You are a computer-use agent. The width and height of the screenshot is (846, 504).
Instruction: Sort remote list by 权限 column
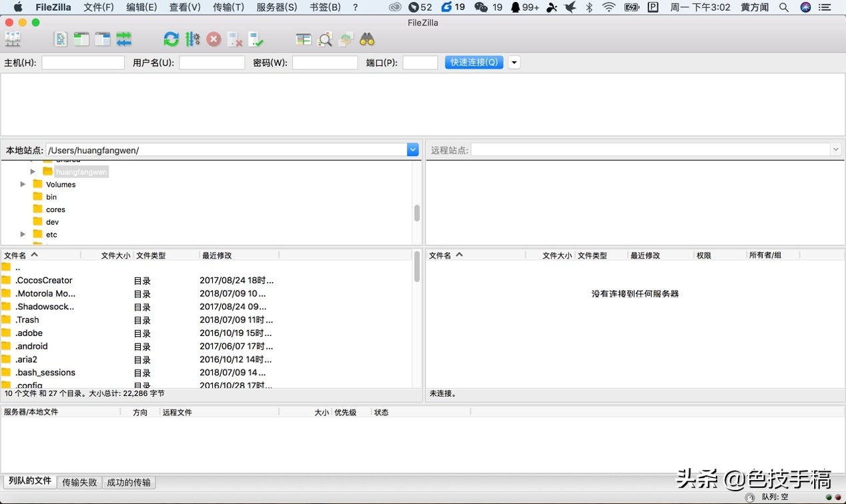pyautogui.click(x=719, y=255)
